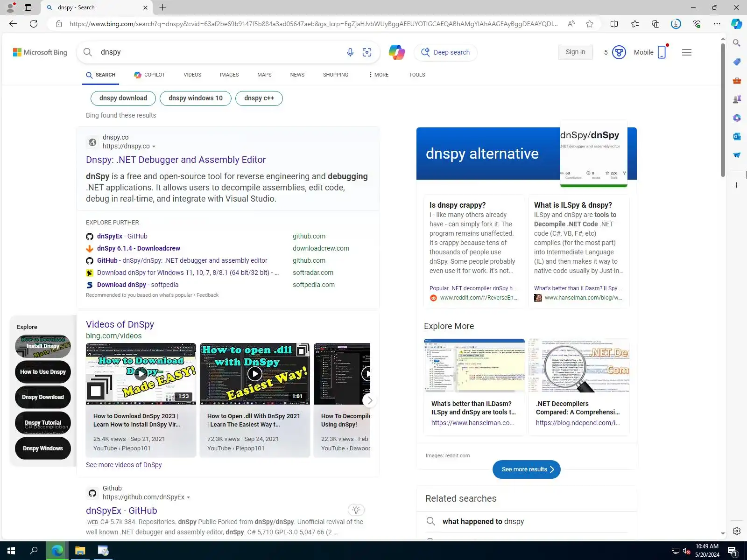Play 'How to Download DnSpy 2023' video
This screenshot has height=560, width=747.
pyautogui.click(x=141, y=374)
